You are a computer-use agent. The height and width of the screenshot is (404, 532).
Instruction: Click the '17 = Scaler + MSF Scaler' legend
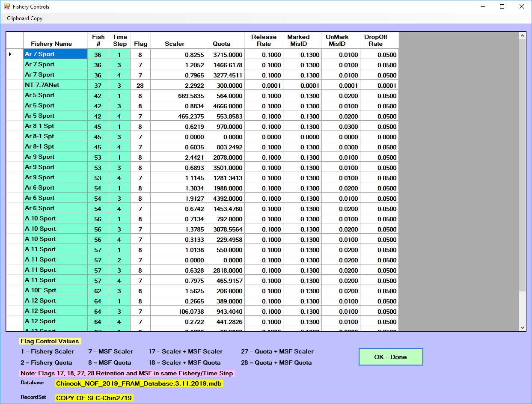(x=185, y=351)
